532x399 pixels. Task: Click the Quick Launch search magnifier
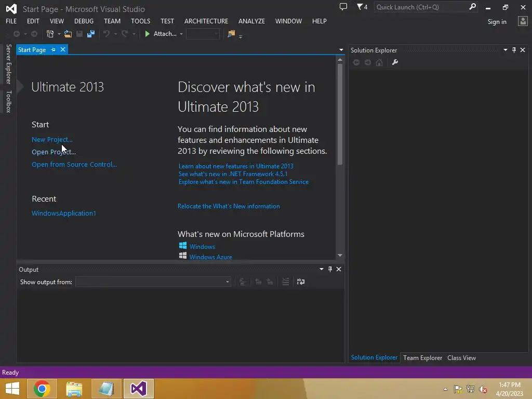pyautogui.click(x=472, y=7)
